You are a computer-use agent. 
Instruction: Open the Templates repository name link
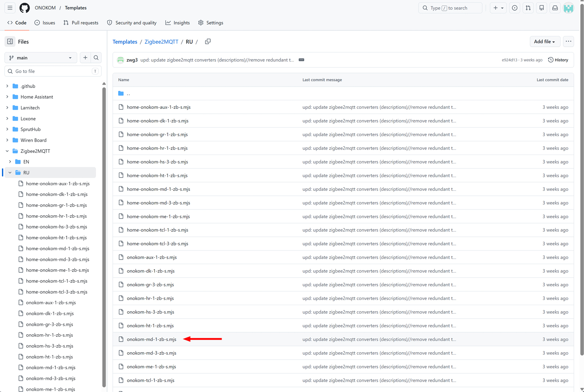(x=76, y=8)
